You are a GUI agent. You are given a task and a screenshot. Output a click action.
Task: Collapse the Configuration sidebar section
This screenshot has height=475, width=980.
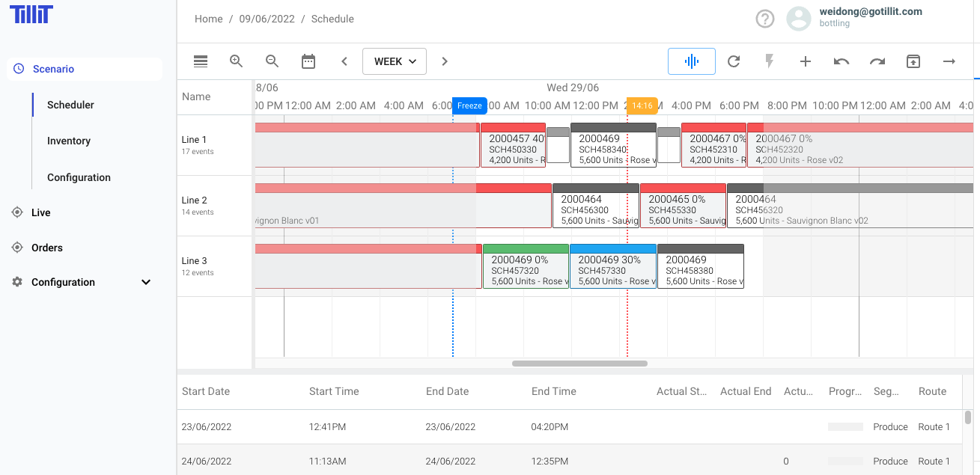click(x=146, y=282)
